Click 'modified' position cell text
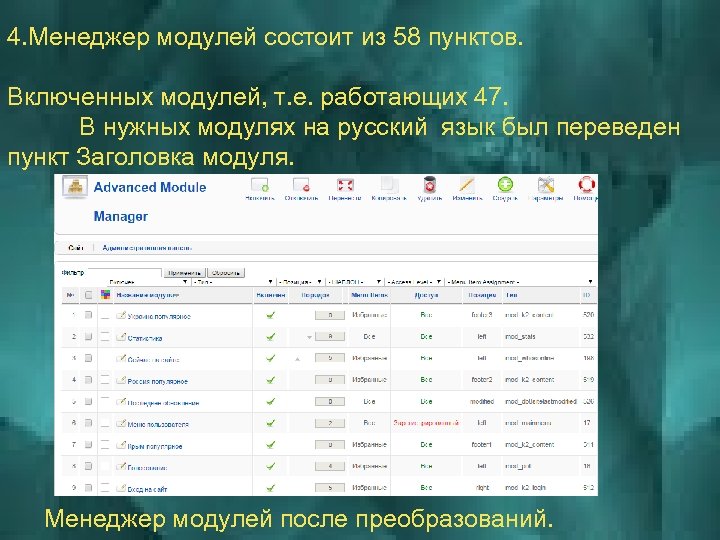This screenshot has width=720, height=540. pos(482,401)
